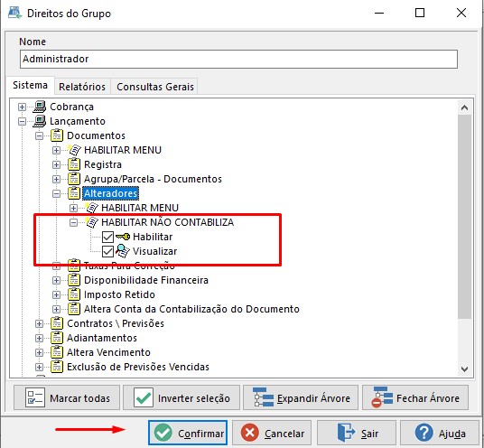Exit with the Sair button
This screenshot has height=448, width=484.
click(357, 433)
